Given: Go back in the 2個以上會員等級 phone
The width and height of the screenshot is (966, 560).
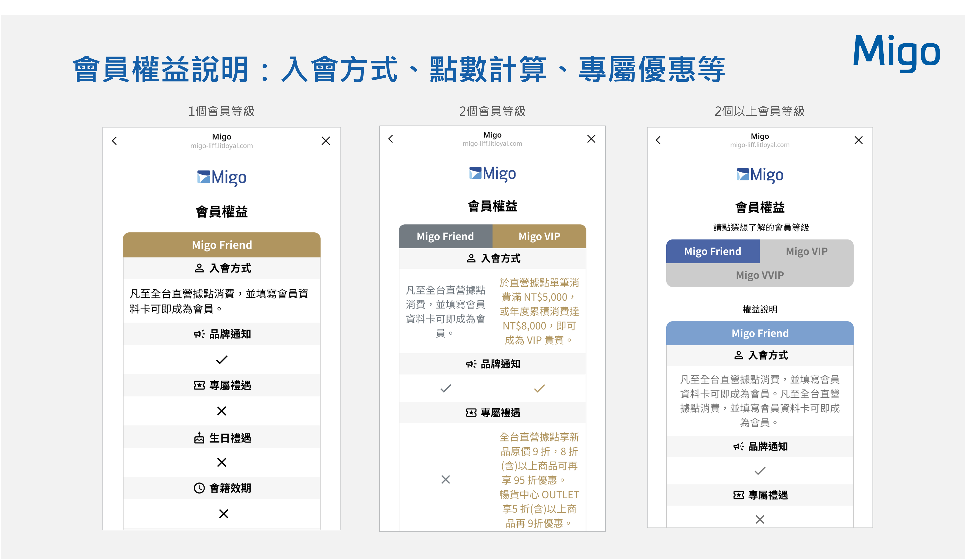Looking at the screenshot, I should (x=658, y=140).
